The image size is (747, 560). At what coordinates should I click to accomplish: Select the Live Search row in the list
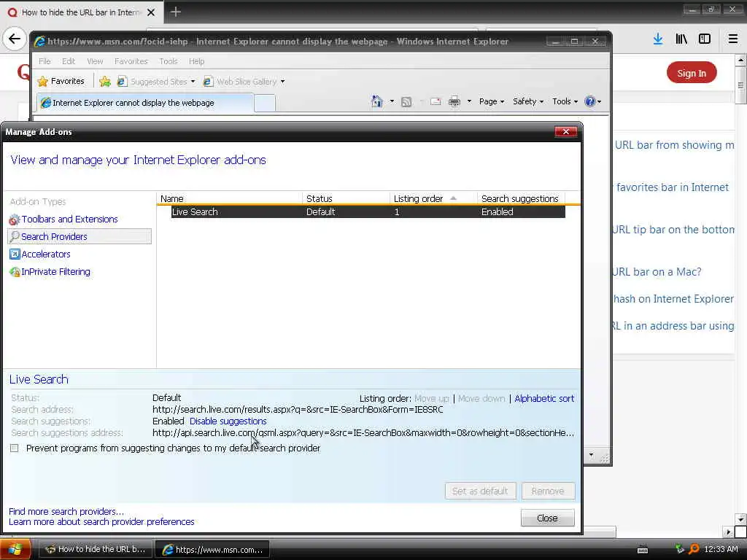[x=368, y=212]
